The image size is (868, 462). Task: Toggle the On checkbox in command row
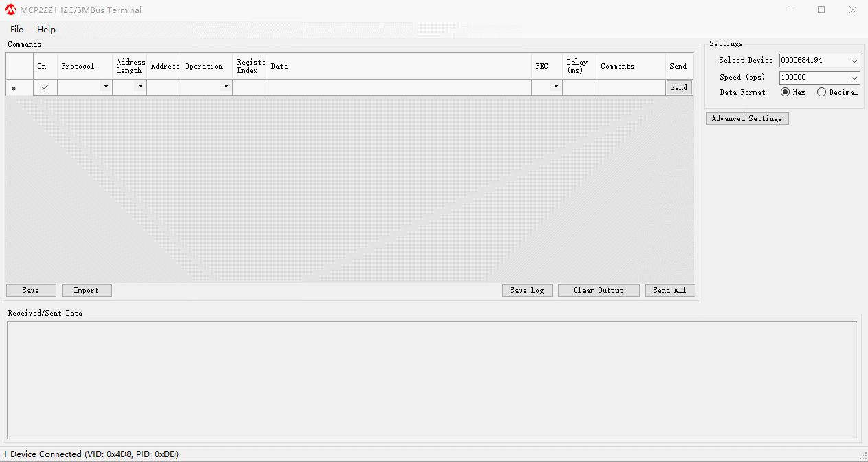coord(45,87)
